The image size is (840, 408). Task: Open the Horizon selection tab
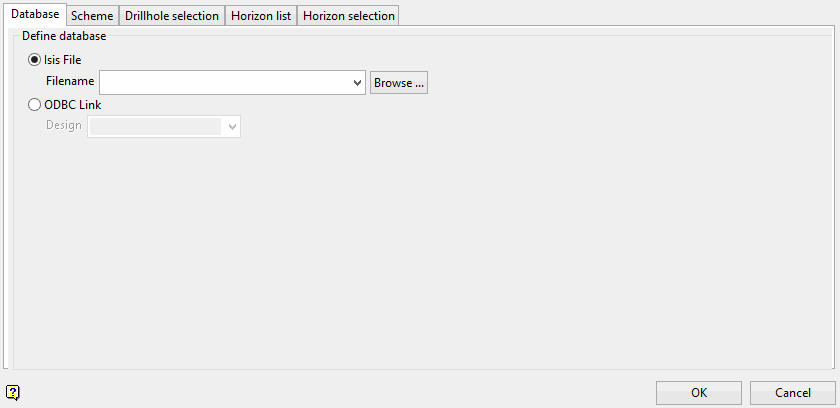(x=348, y=16)
